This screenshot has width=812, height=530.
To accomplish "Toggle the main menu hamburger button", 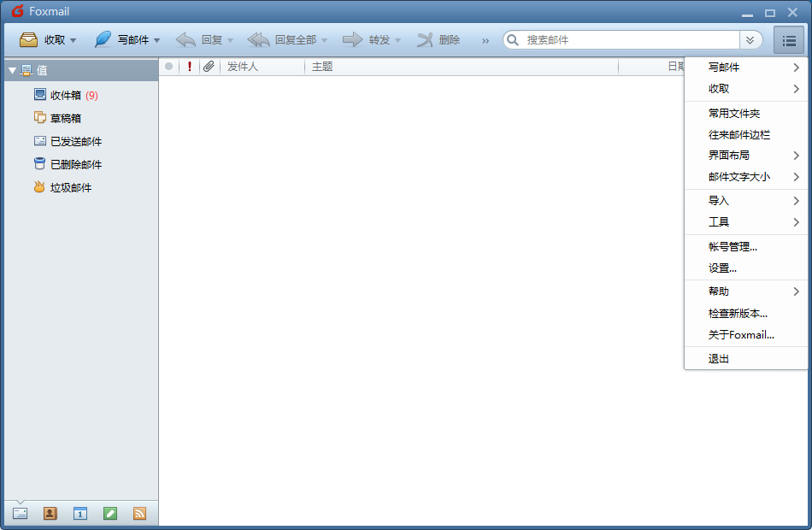I will pos(789,40).
